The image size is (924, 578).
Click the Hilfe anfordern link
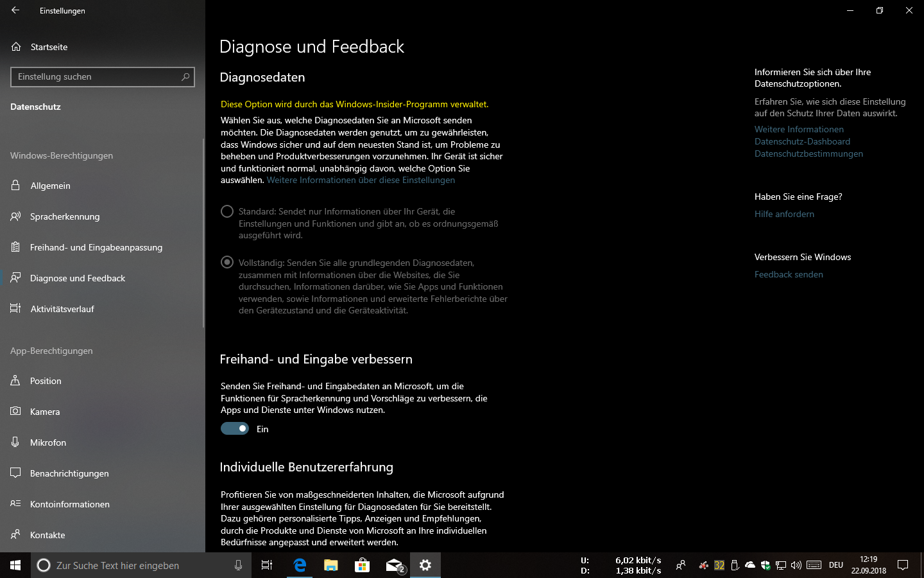click(784, 214)
